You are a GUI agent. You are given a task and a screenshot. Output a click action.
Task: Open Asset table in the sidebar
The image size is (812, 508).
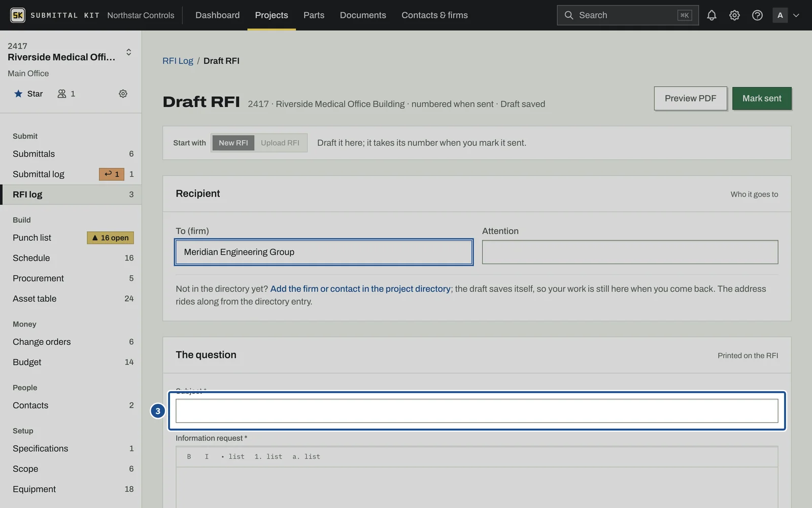(x=71, y=299)
